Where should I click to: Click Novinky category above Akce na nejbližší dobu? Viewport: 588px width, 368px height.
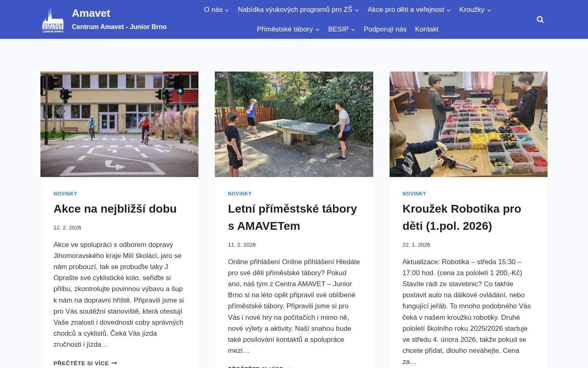click(x=65, y=194)
